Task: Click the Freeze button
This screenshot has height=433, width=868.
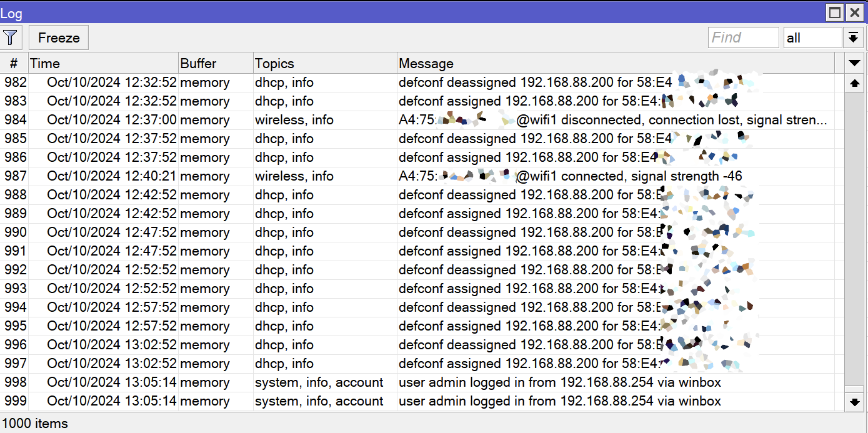Action: point(59,37)
